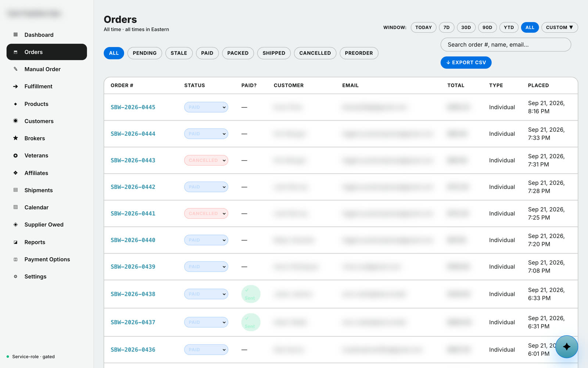Image resolution: width=588 pixels, height=368 pixels.
Task: Select the 7D window filter
Action: coord(447,27)
